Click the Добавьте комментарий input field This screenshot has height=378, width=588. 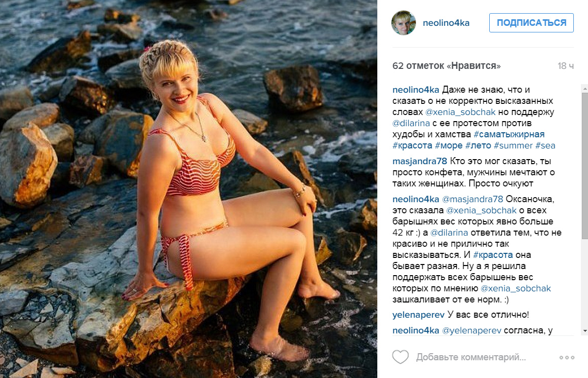pyautogui.click(x=471, y=357)
